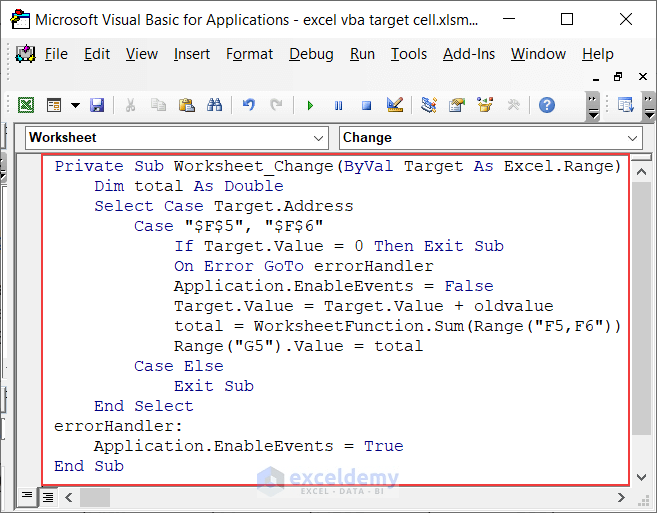Click the Copy icon
This screenshot has width=657, height=513.
pyautogui.click(x=158, y=105)
